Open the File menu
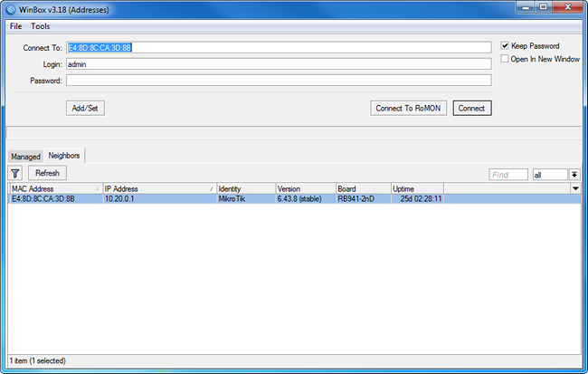 coord(15,26)
